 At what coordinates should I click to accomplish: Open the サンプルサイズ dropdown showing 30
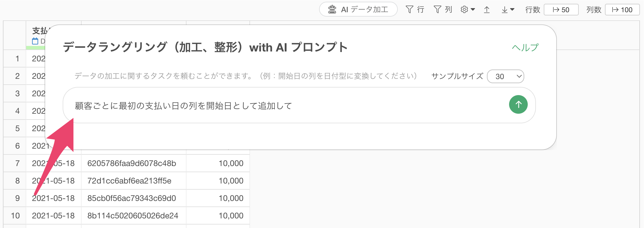pyautogui.click(x=506, y=76)
